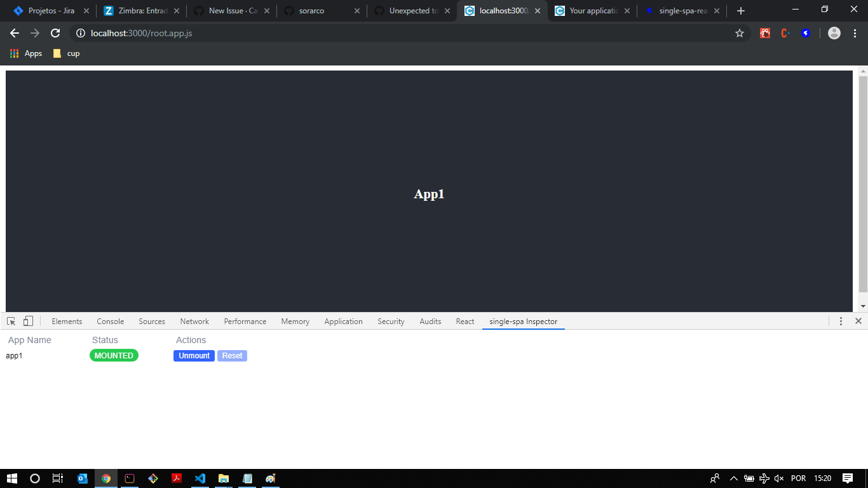Image resolution: width=868 pixels, height=488 pixels.
Task: Open the "cup" bookmarks folder
Action: (x=66, y=53)
